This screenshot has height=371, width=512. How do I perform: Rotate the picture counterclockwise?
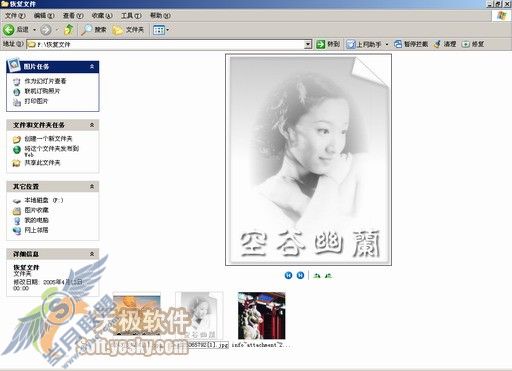point(329,276)
